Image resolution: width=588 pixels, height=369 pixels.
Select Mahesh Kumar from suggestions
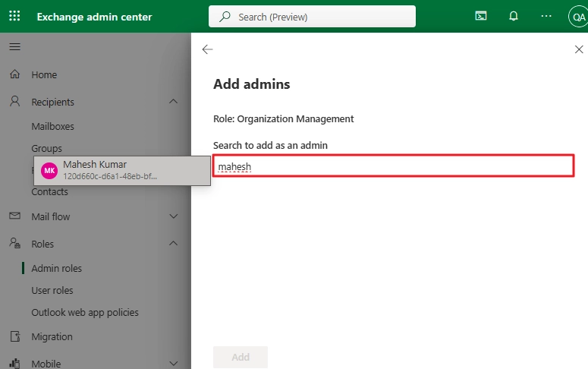(122, 171)
